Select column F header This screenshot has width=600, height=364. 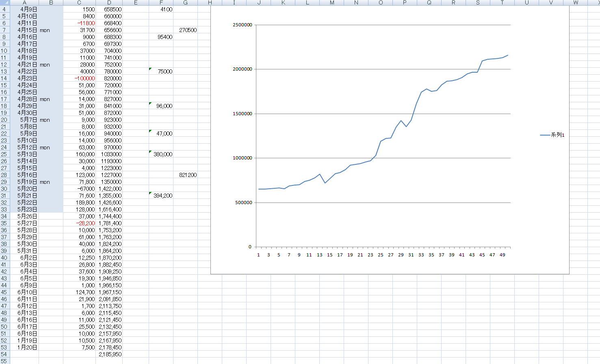[x=161, y=2]
